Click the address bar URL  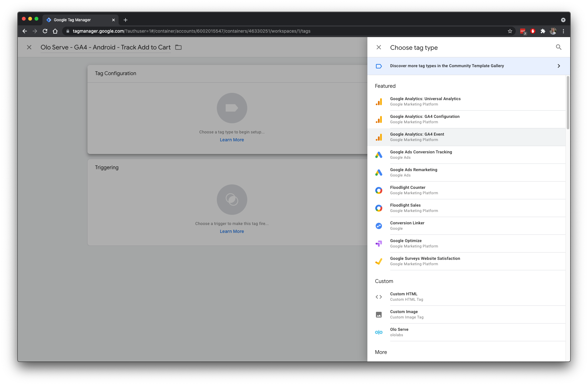tap(191, 31)
